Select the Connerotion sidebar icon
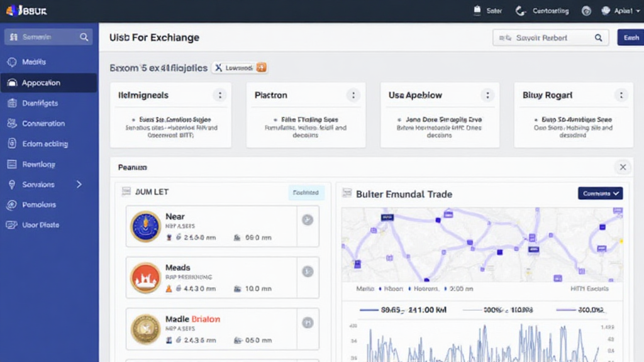This screenshot has height=362, width=644. pos(11,124)
